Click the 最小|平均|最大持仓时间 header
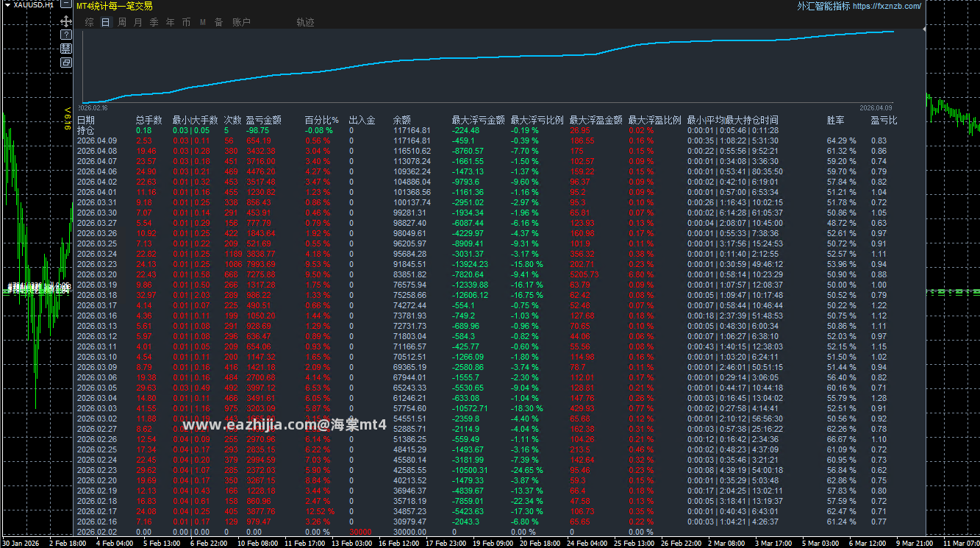The width and height of the screenshot is (980, 548). (x=733, y=121)
